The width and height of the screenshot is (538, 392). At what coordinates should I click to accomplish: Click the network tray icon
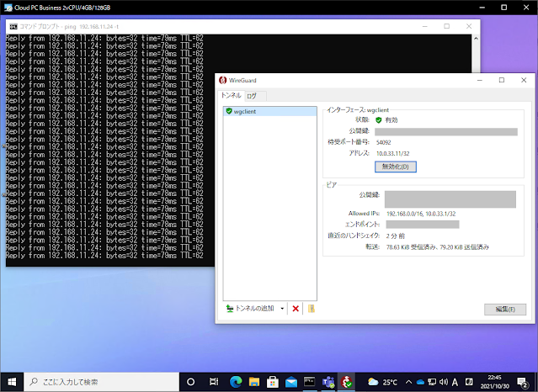[x=432, y=382]
